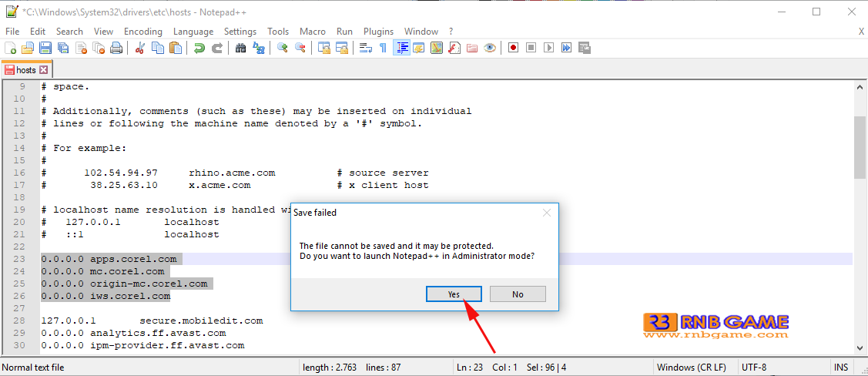Toggle synchronized horizontal scrolling icon
This screenshot has width=868, height=376.
[x=341, y=49]
